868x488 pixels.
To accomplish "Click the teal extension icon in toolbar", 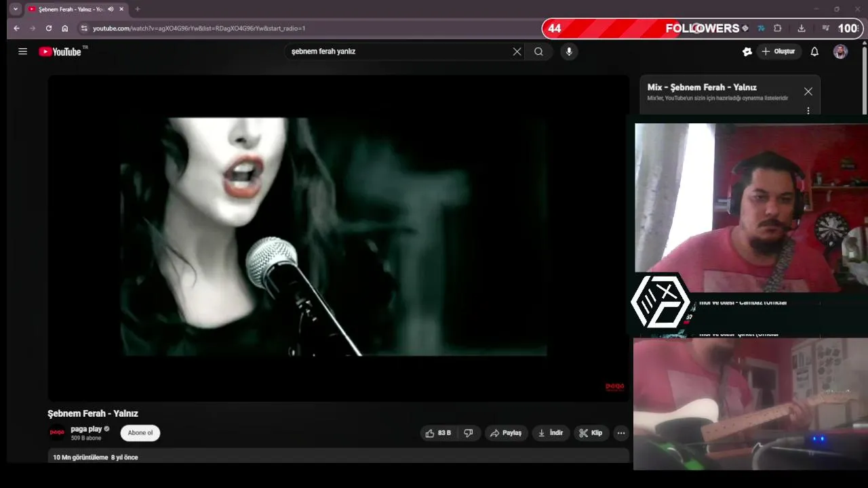I will click(x=761, y=28).
